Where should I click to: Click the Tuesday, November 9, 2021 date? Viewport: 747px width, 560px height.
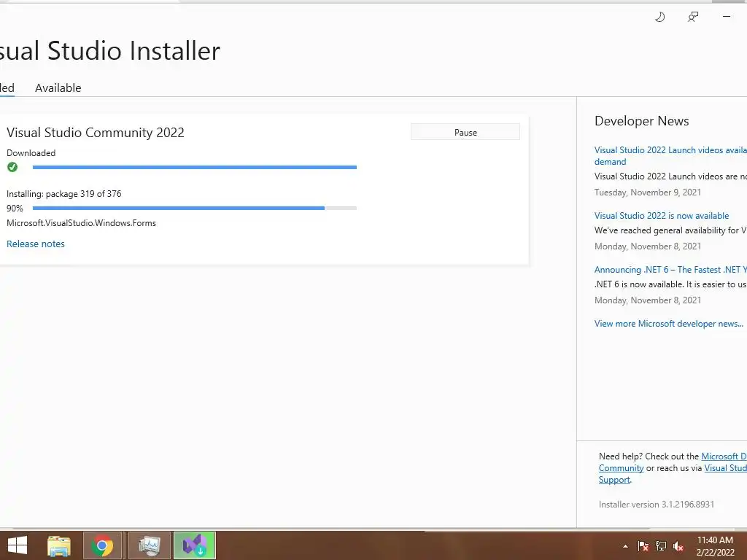648,192
